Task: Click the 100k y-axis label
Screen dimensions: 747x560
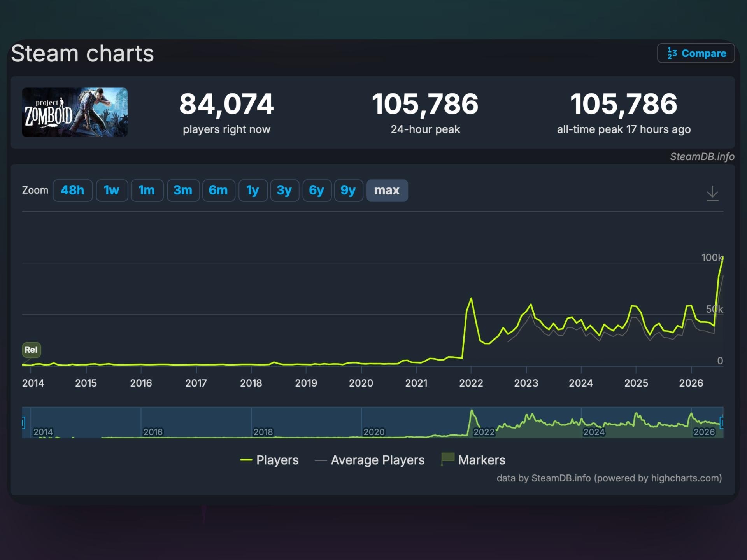Action: pos(712,257)
